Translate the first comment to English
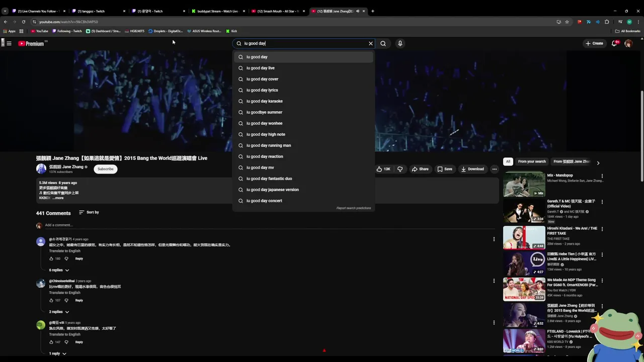 64,251
